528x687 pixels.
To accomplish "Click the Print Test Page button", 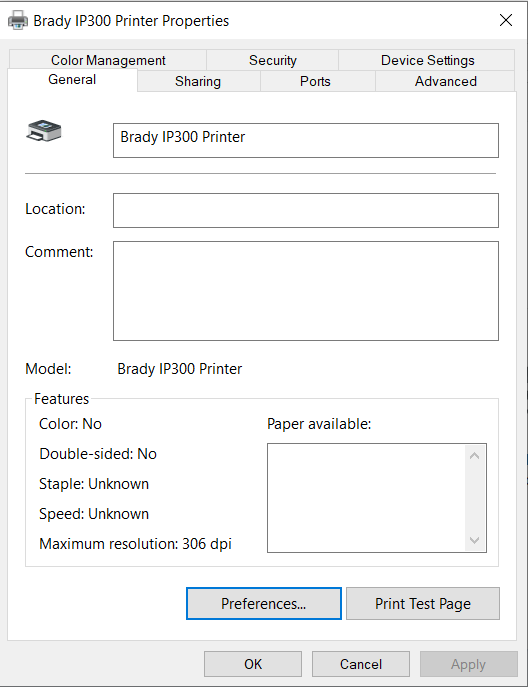I will tap(423, 603).
